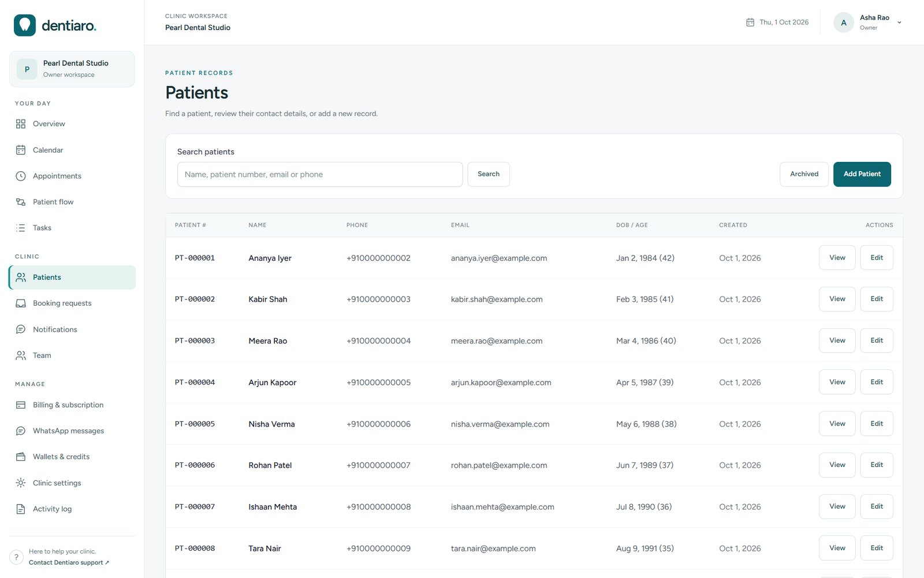
Task: Expand the Asha Rao account dropdown chevron
Action: tap(899, 23)
